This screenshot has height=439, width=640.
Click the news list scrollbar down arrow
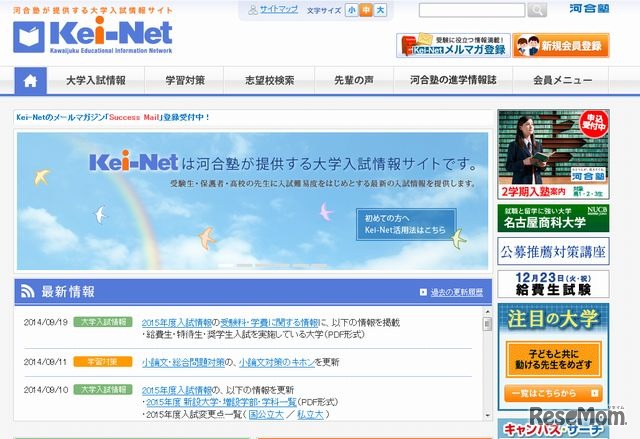[x=487, y=415]
